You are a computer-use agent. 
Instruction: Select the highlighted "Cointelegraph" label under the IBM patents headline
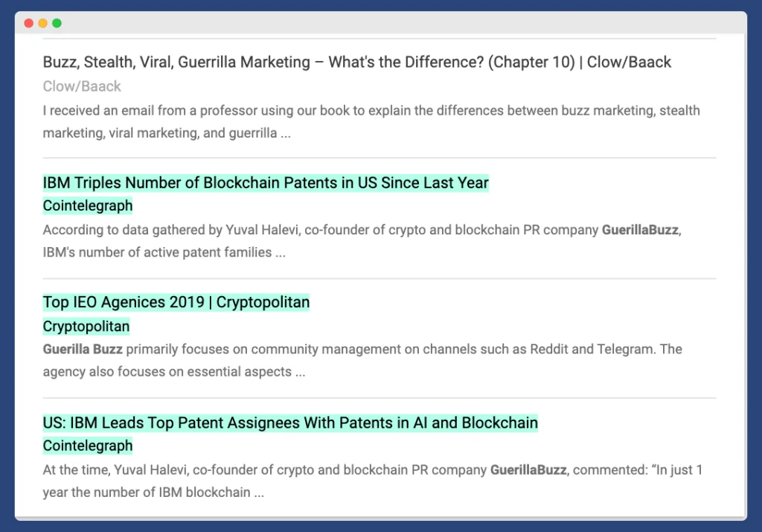pos(87,205)
